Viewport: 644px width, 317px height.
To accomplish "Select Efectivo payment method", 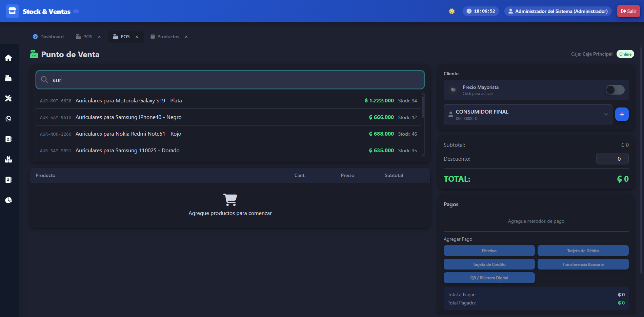I will (x=489, y=251).
